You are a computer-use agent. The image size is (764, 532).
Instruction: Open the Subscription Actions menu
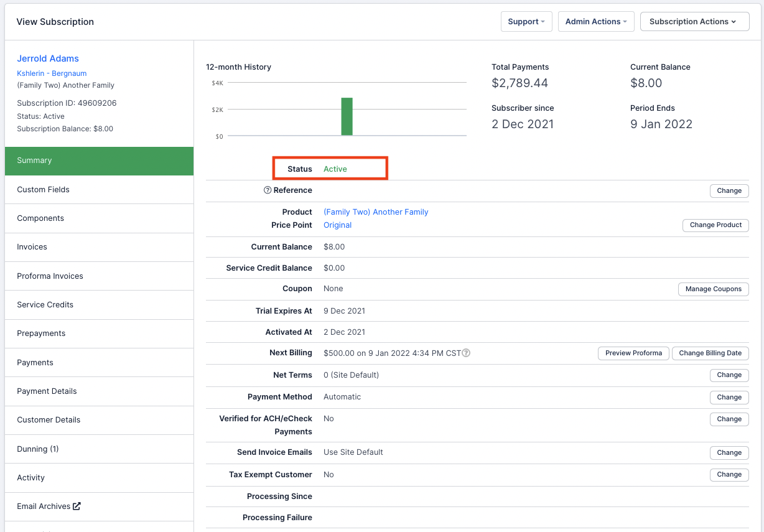tap(694, 22)
